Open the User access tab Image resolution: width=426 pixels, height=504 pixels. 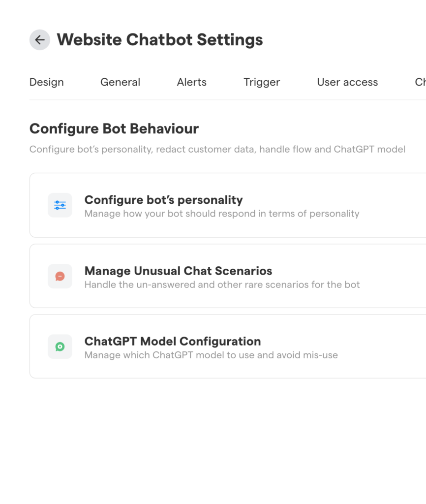tap(347, 82)
